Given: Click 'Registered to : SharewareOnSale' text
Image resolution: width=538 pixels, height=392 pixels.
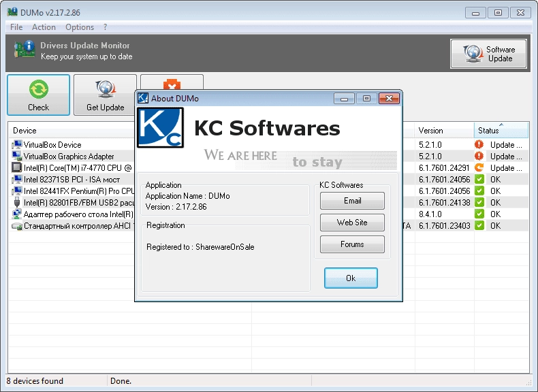Looking at the screenshot, I should (x=200, y=247).
